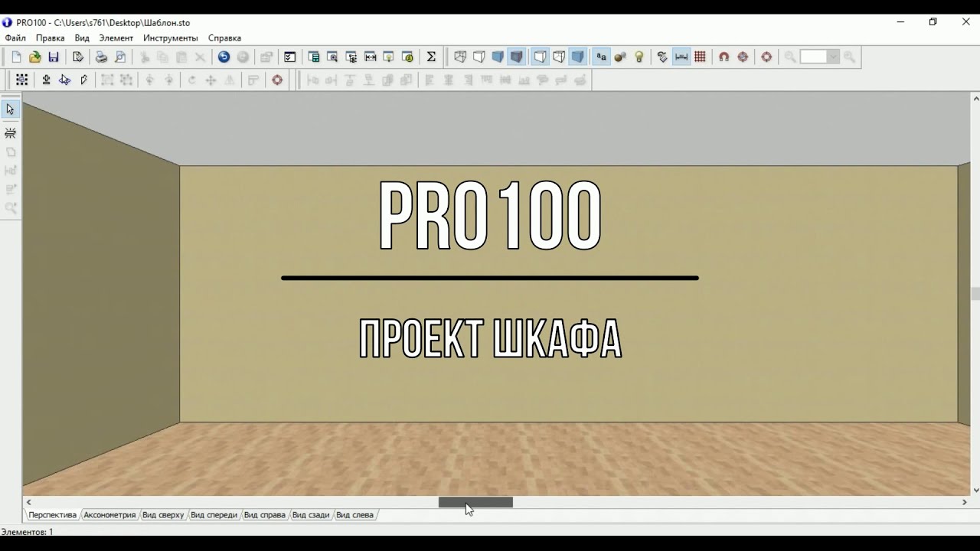Open the zoom percentage dropdown
Image resolution: width=980 pixels, height=551 pixels.
[833, 57]
